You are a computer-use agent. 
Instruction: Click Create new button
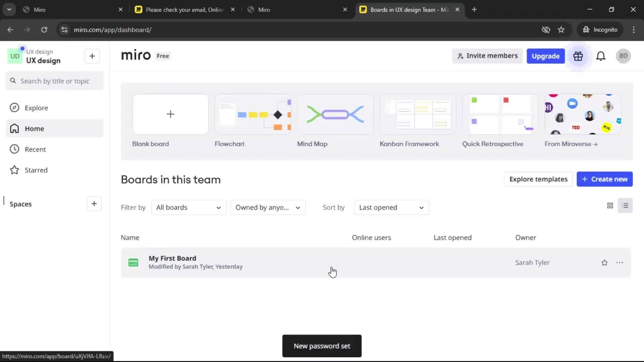604,179
